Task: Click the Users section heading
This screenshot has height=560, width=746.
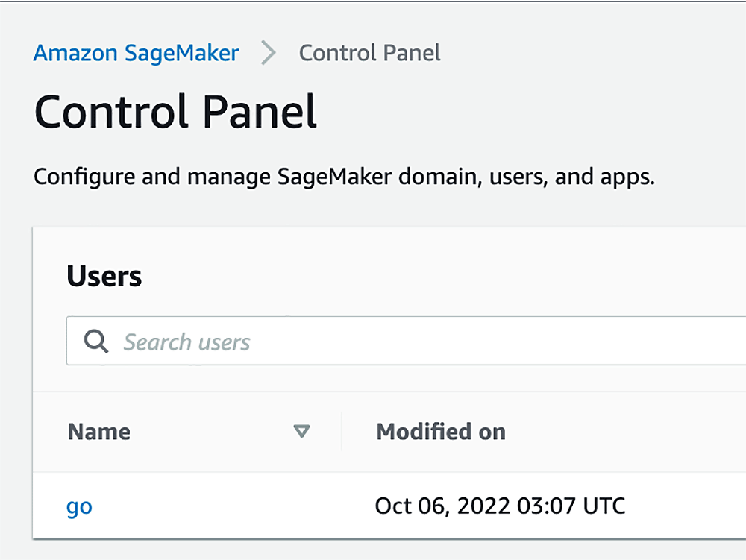Action: 104,276
